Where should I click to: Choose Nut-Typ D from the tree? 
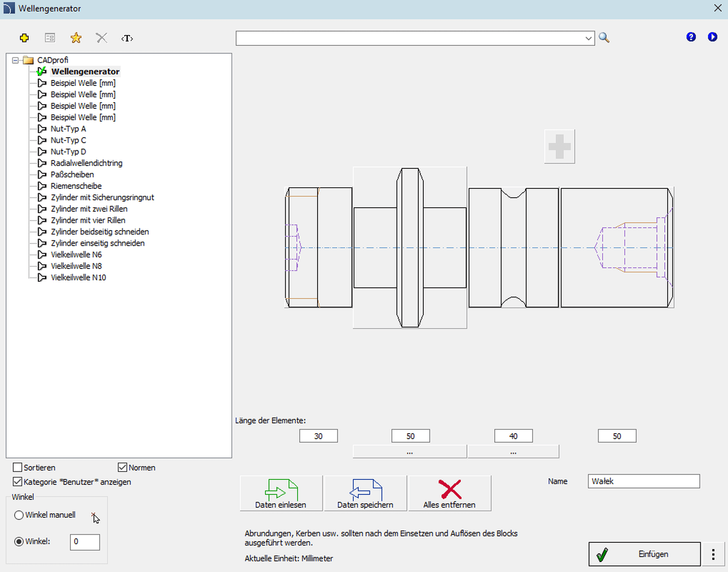[68, 152]
